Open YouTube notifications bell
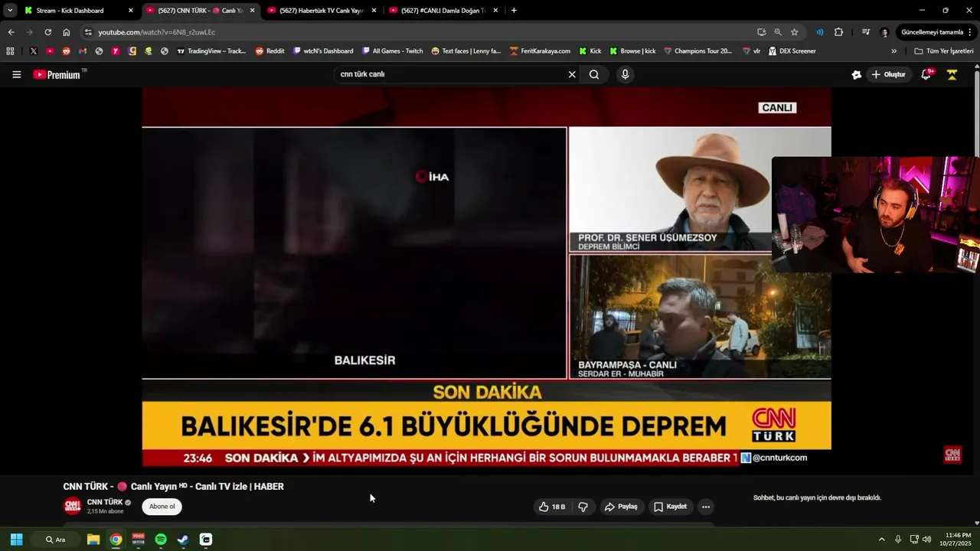This screenshot has height=551, width=980. pyautogui.click(x=926, y=74)
